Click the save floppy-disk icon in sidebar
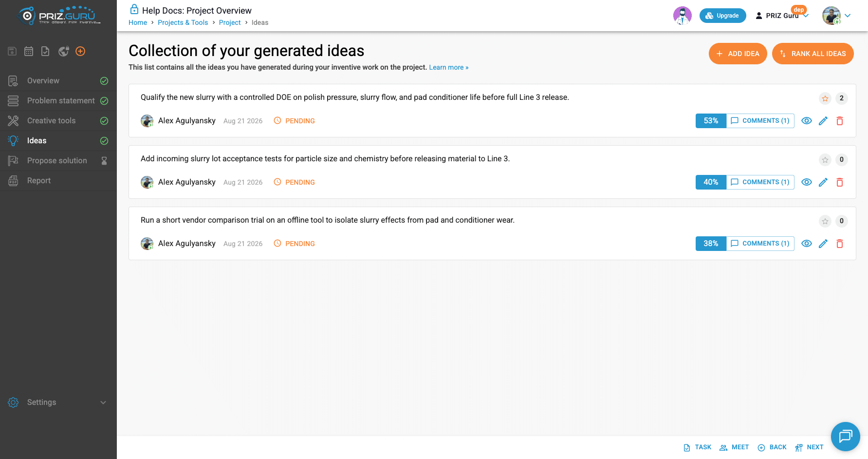 point(13,51)
